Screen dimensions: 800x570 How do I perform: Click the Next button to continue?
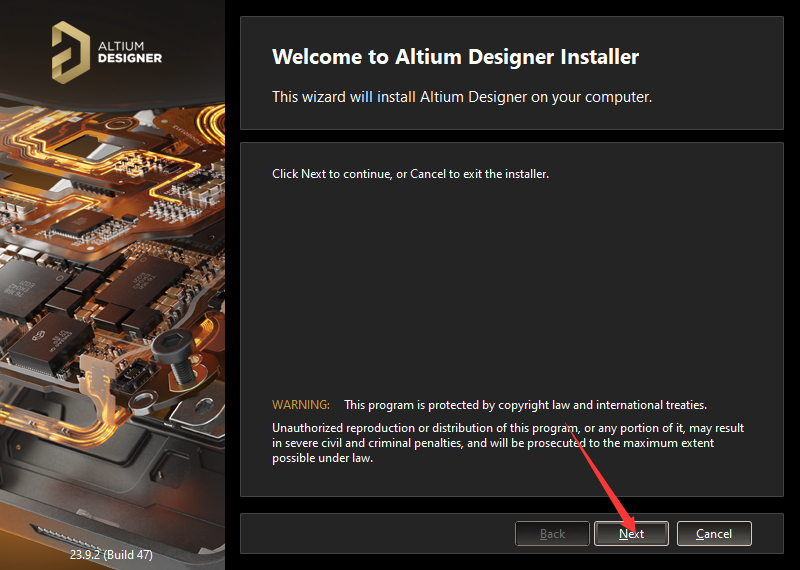[631, 534]
